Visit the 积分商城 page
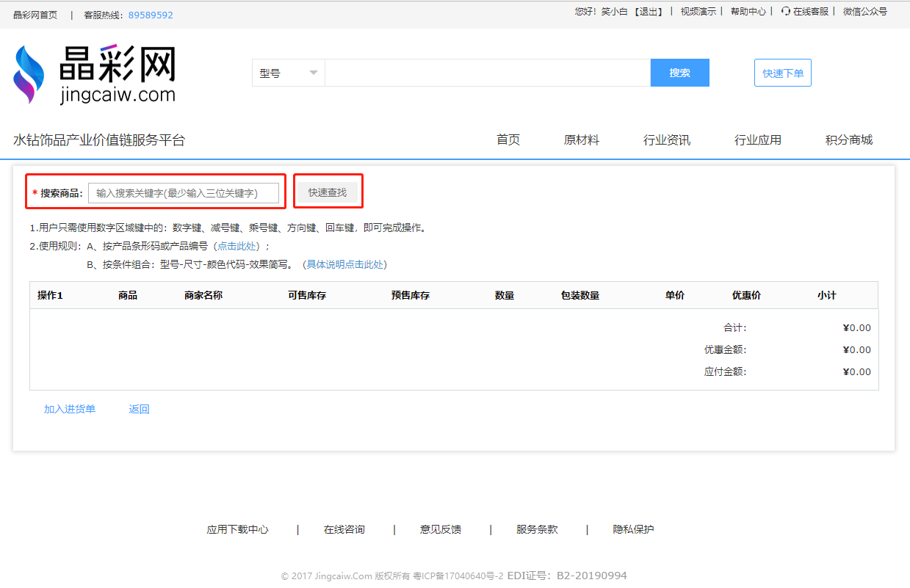This screenshot has width=910, height=588. point(848,140)
